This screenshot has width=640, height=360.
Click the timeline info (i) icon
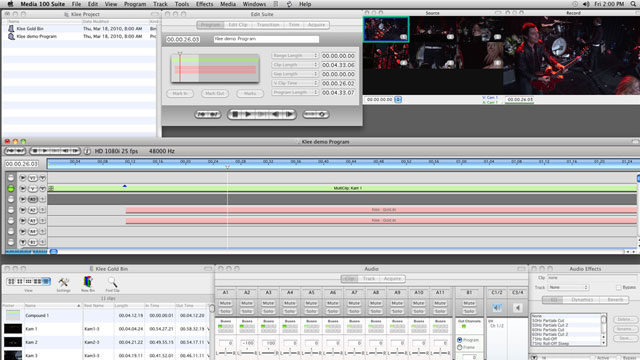click(x=87, y=151)
